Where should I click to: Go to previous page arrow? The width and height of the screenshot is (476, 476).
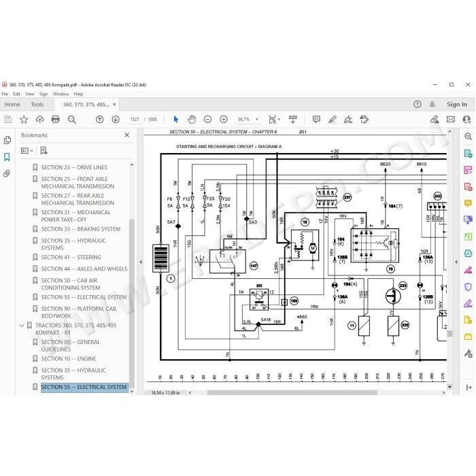point(99,119)
